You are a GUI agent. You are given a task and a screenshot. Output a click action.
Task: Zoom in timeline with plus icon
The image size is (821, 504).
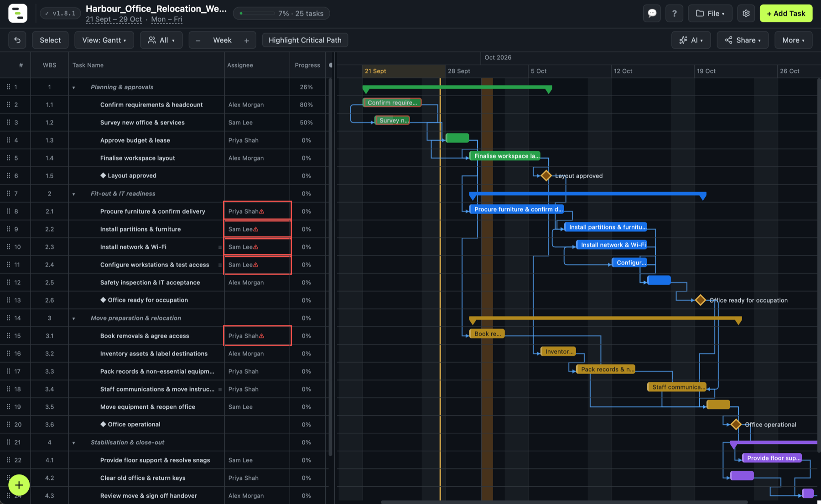[x=247, y=40]
